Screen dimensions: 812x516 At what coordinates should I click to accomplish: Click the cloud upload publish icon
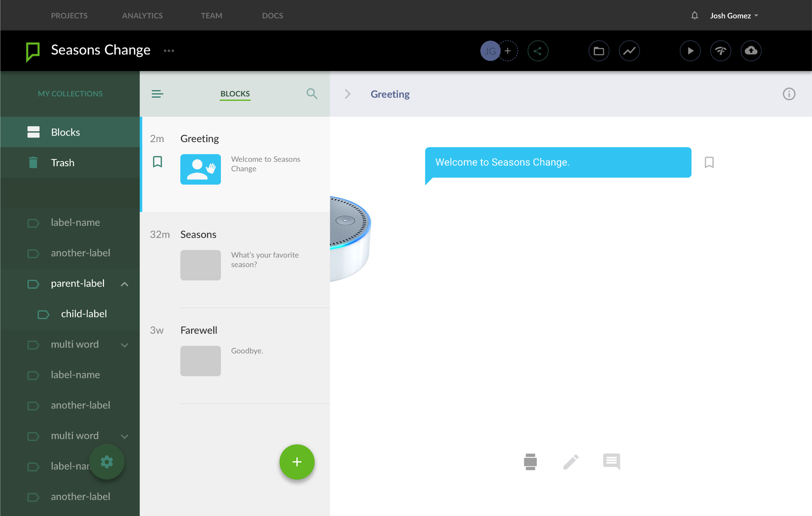pos(751,51)
